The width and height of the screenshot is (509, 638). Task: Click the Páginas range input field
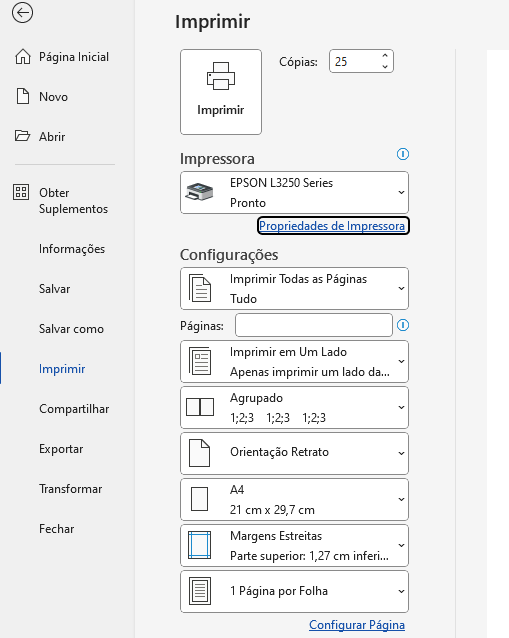[x=314, y=325]
